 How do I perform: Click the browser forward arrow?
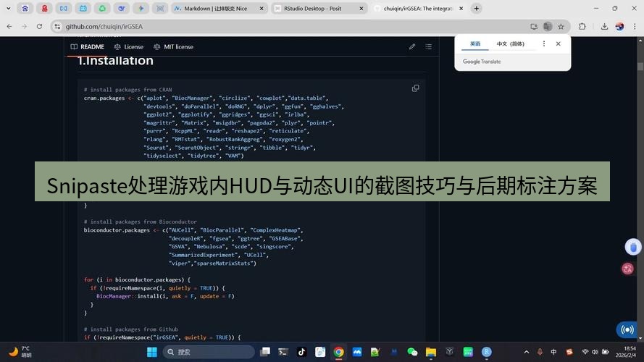[24, 26]
